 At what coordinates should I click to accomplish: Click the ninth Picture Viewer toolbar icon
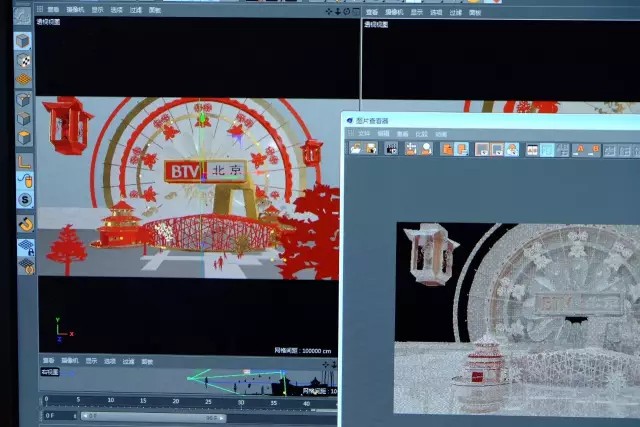(x=497, y=150)
